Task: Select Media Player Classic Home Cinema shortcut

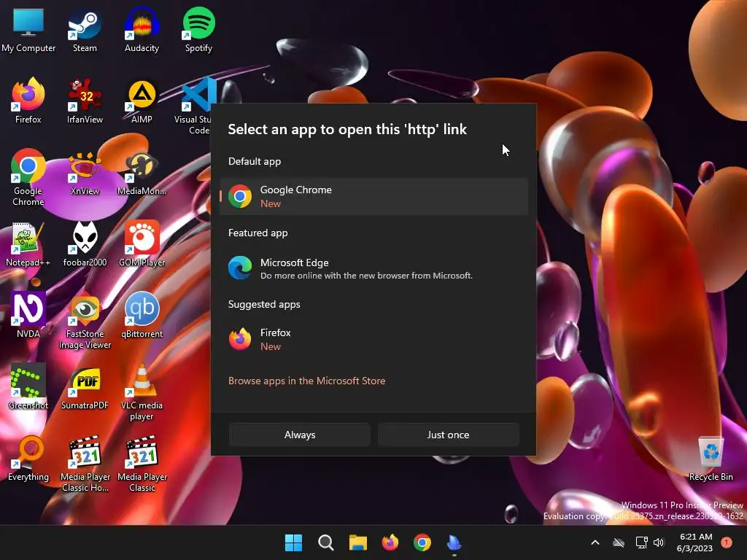Action: [x=85, y=464]
